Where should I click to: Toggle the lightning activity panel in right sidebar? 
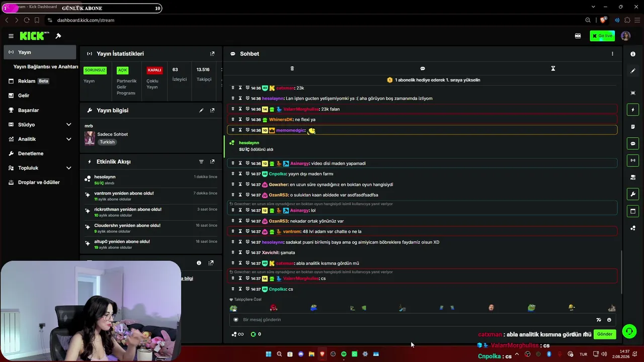coord(633,110)
